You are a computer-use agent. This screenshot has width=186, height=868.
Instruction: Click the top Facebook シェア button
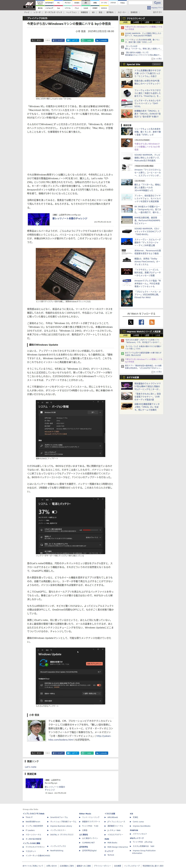pyautogui.click(x=58, y=41)
